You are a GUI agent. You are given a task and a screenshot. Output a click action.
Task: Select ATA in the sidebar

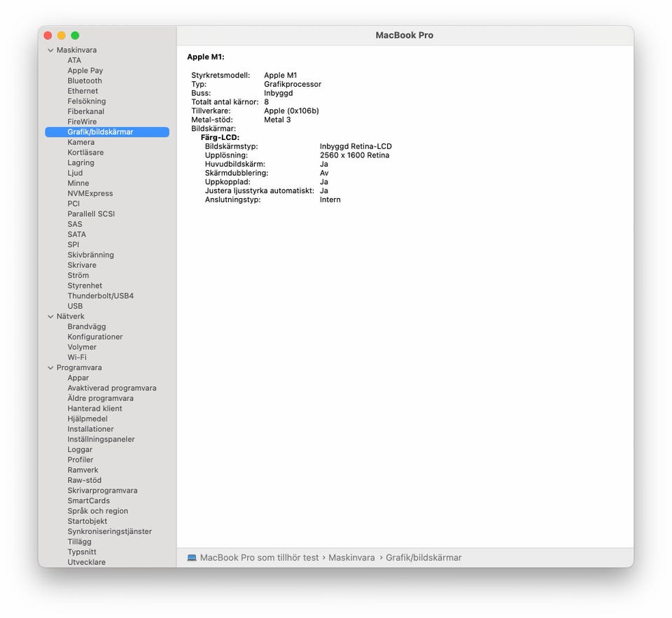pyautogui.click(x=74, y=60)
